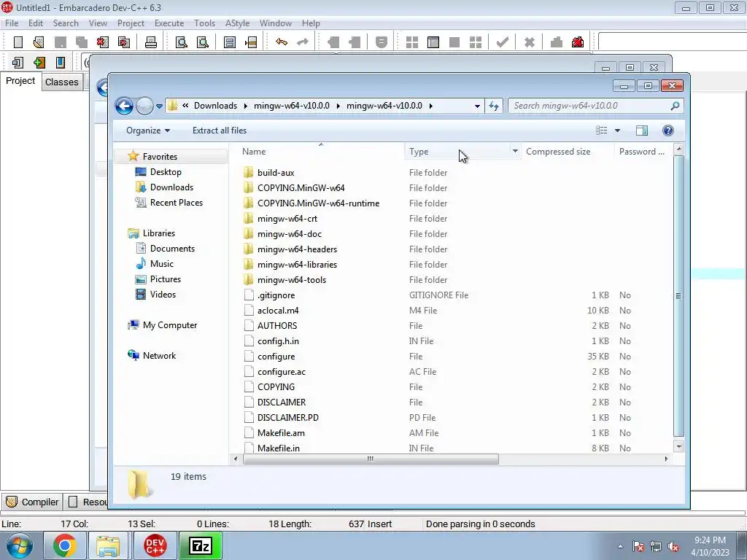Click the taskbar clock showing 9:24 PM
This screenshot has height=560, width=747.
click(x=710, y=545)
